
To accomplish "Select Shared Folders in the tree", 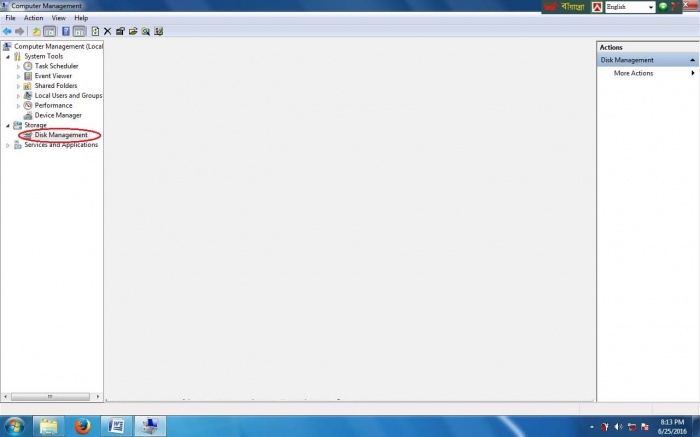I will point(56,86).
